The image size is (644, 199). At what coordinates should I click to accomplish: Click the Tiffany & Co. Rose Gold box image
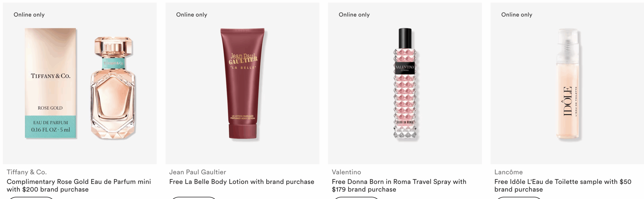pos(50,83)
